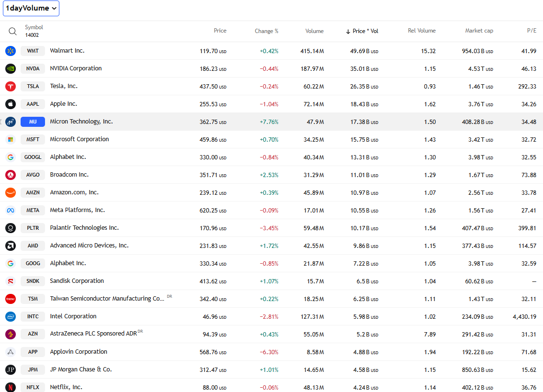
Task: Click Intel's 4,430.19 P/E value
Action: click(524, 317)
